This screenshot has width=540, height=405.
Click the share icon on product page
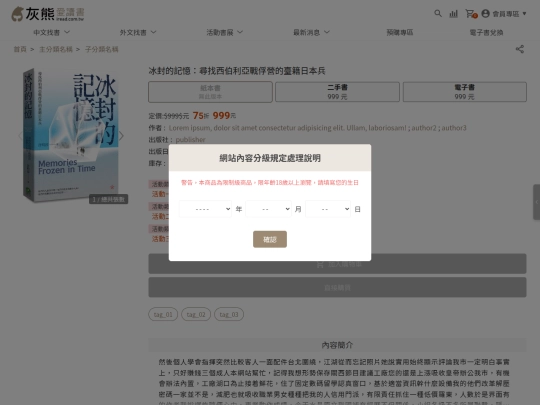tap(520, 49)
